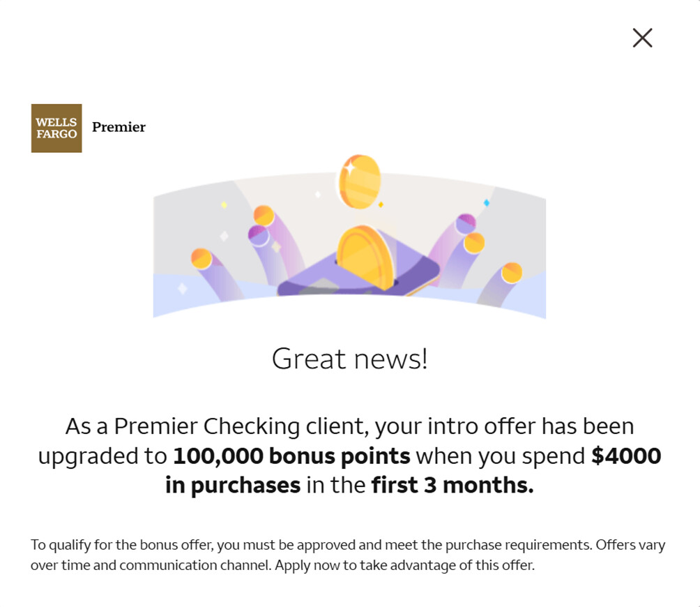
Task: Click the large gold coin at top of illustration
Action: click(x=359, y=180)
